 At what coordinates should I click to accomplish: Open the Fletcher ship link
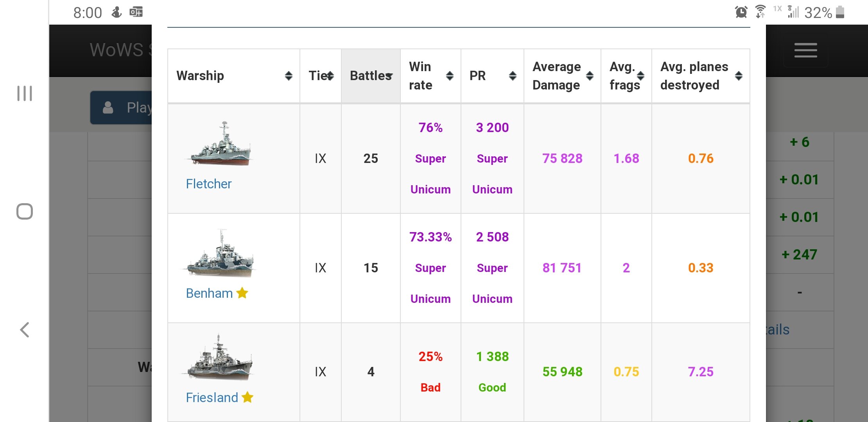(208, 184)
